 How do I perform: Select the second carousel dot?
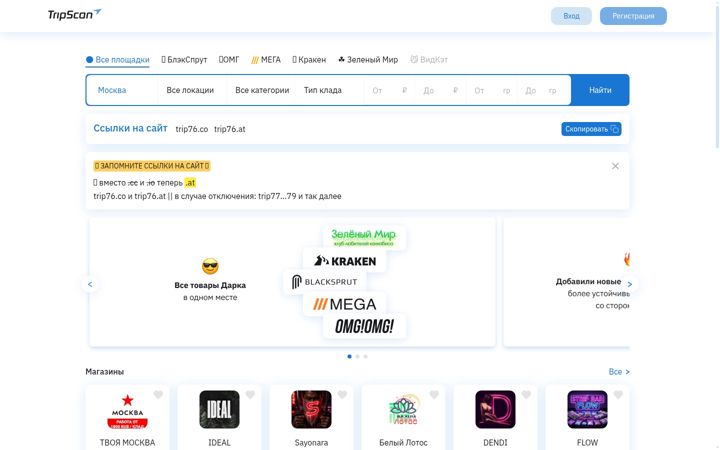pyautogui.click(x=358, y=356)
